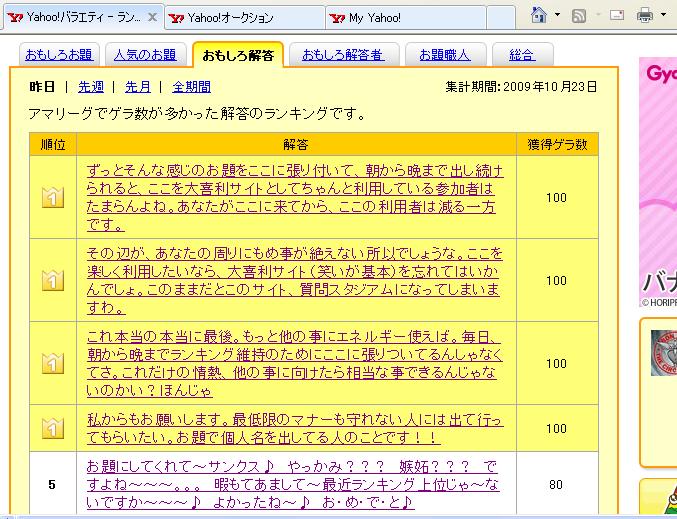
Task: Open the おもしろお題 page tab
Action: point(59,55)
